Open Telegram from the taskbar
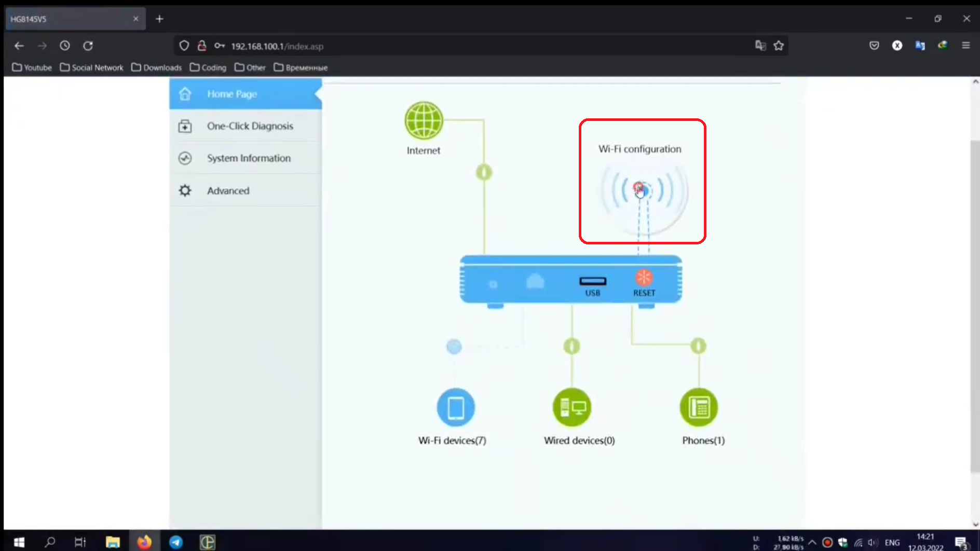 coord(176,542)
